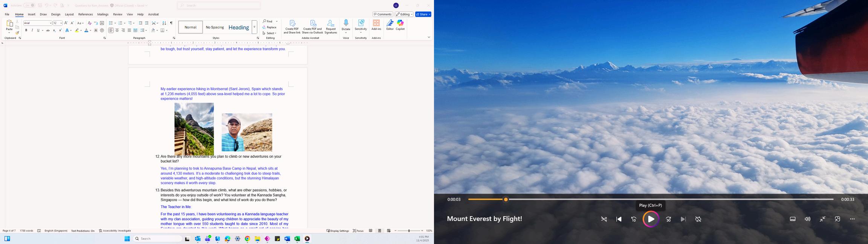Screen dimensions: 868x244
Task: Launch the Editor proofing tool
Action: [x=390, y=25]
